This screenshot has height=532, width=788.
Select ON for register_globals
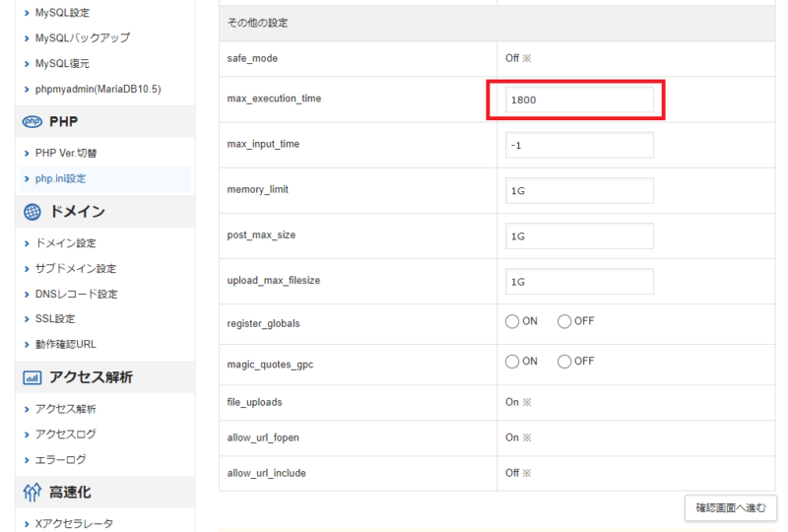tap(512, 321)
